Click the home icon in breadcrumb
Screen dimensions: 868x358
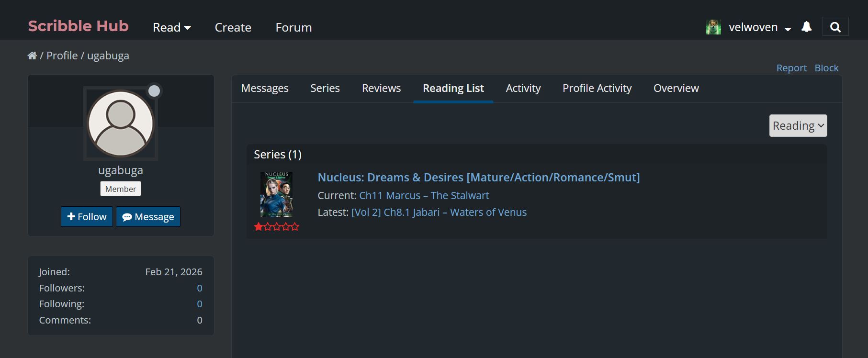click(32, 56)
